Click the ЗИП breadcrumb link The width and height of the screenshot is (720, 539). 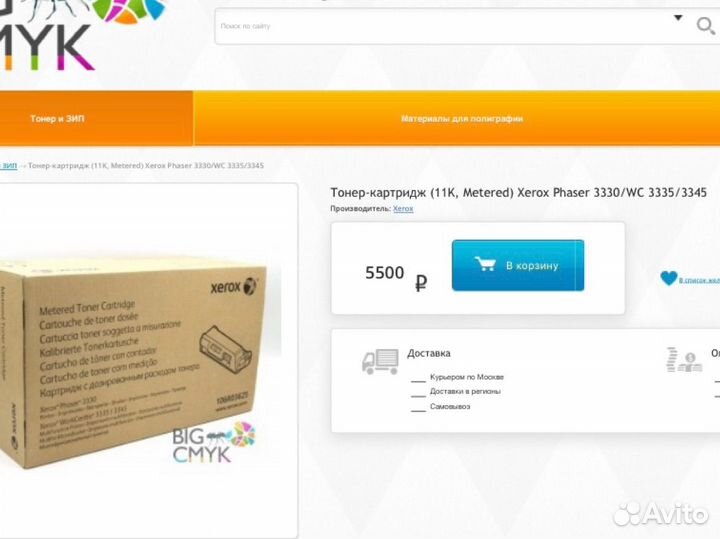[8, 166]
